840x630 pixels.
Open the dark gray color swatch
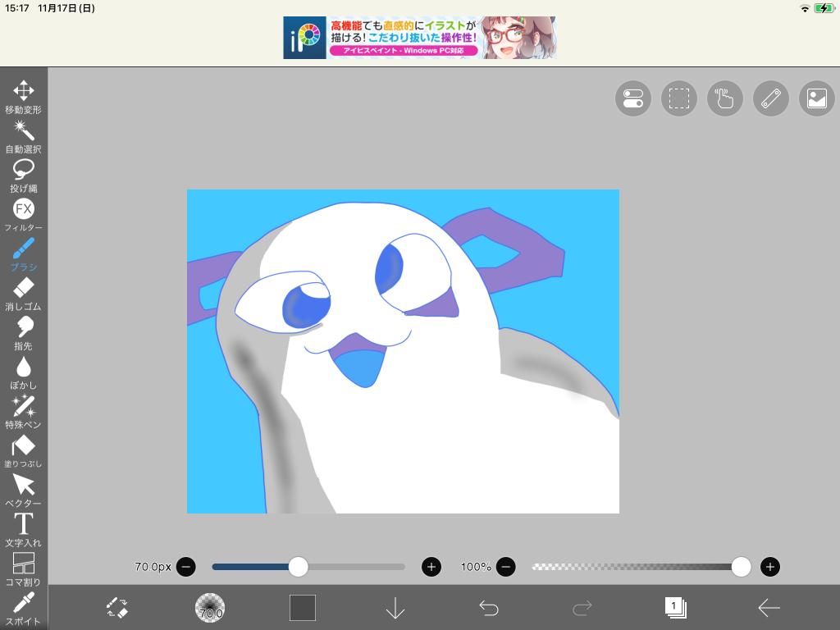(303, 608)
